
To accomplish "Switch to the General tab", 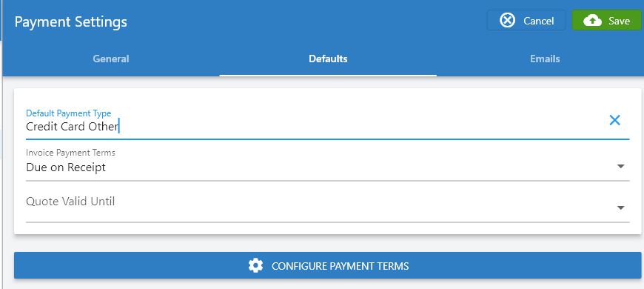I will pyautogui.click(x=111, y=59).
